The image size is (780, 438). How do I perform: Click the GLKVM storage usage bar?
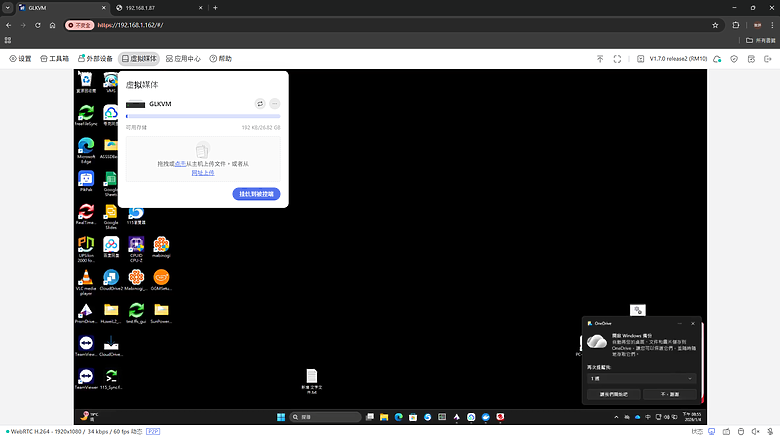pos(203,116)
